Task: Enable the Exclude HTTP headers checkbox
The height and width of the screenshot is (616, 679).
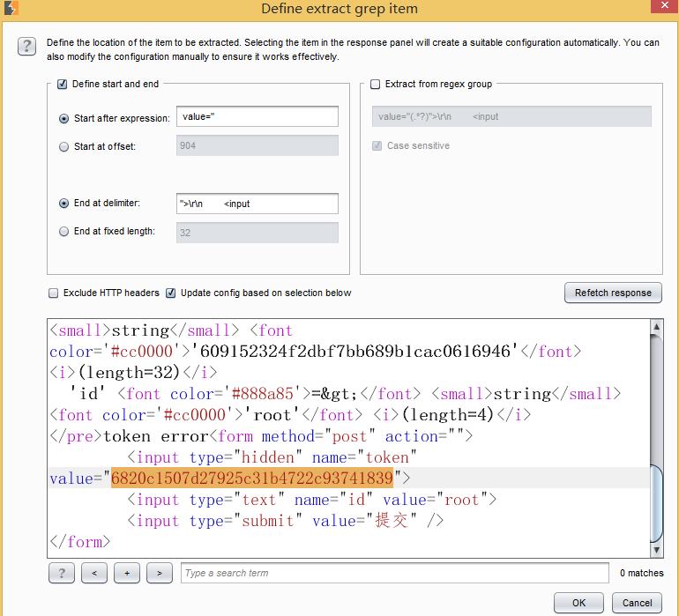Action: (x=54, y=293)
